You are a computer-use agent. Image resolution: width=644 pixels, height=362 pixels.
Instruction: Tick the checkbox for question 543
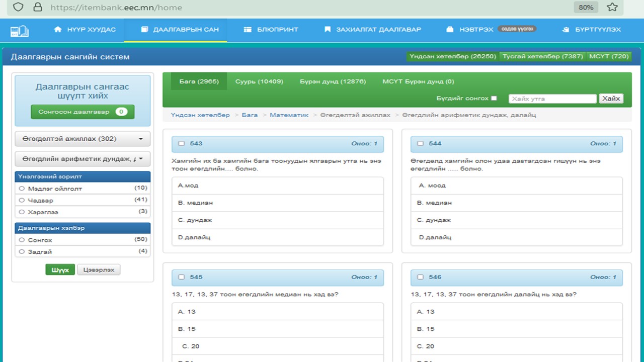pyautogui.click(x=182, y=144)
